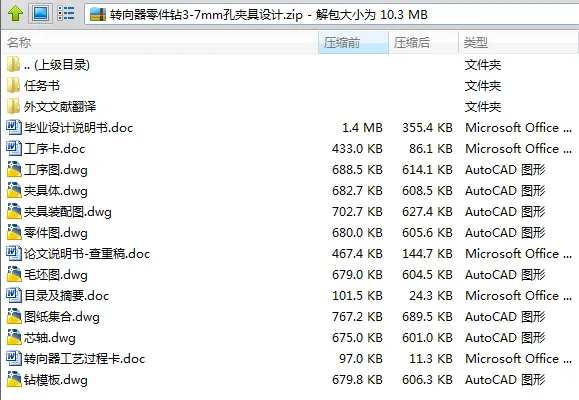Click the 355.4 KB compressed size
579x400 pixels.
click(427, 128)
